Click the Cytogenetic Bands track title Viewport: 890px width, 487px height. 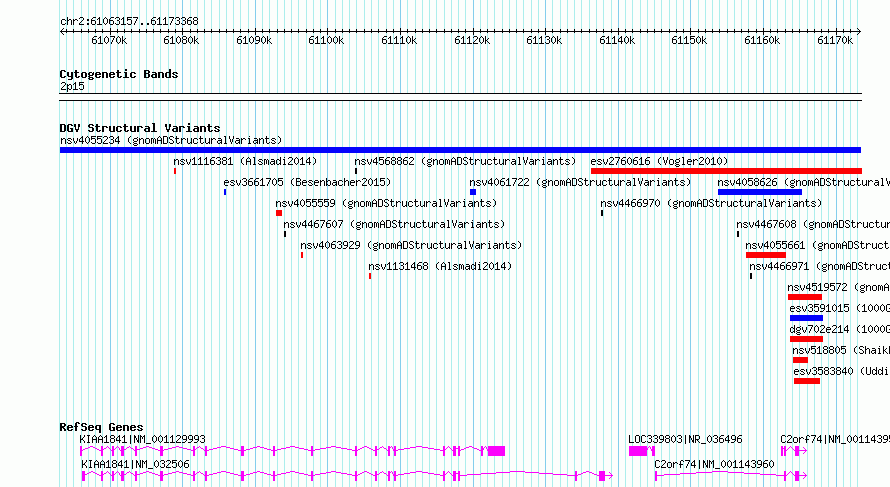[119, 74]
